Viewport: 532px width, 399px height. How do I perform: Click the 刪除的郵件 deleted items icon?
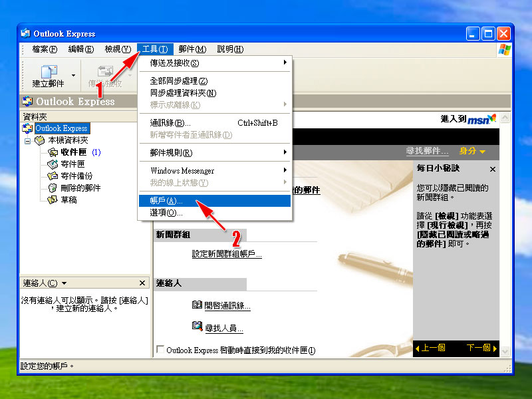[53, 188]
